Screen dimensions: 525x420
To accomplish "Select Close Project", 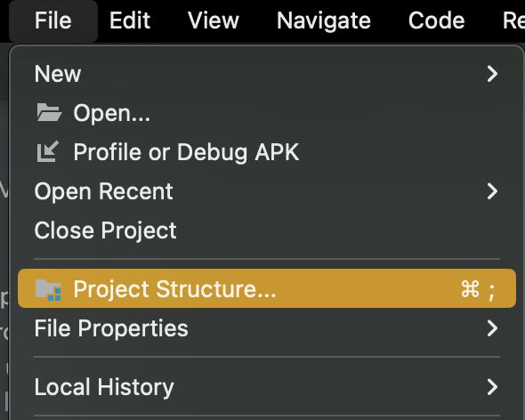I will pyautogui.click(x=267, y=230).
